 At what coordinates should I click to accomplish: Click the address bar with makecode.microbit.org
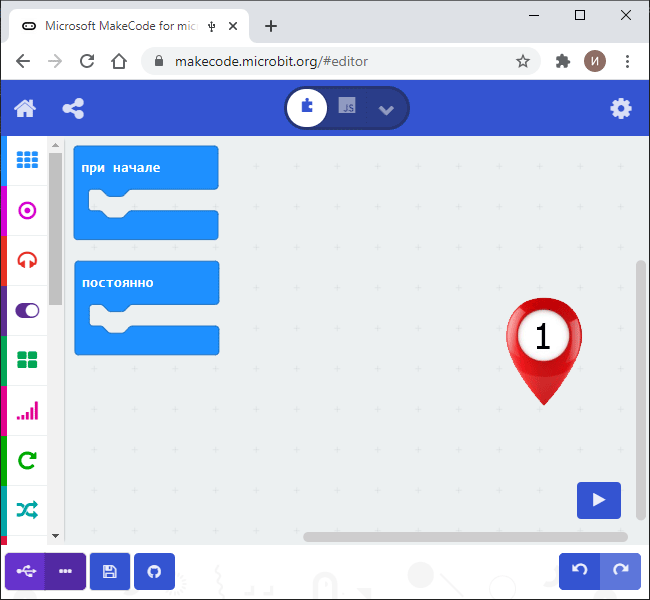coord(271,61)
